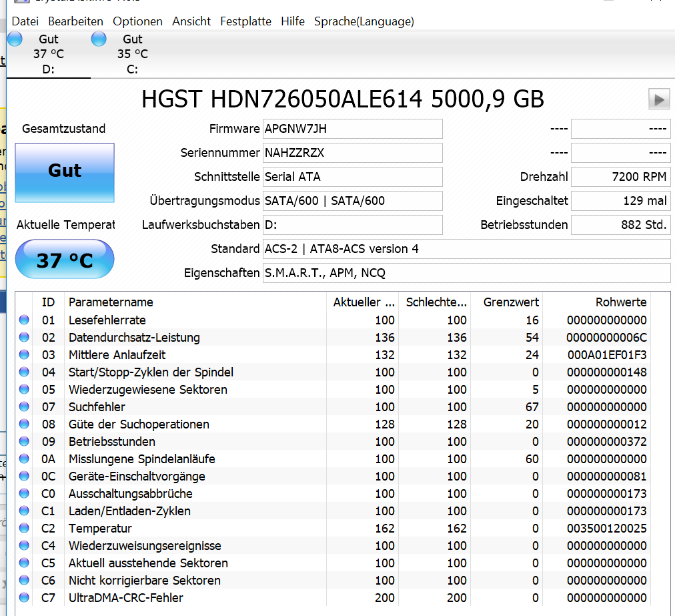
Task: Click the Firmware field APGNW7JH
Action: 353,129
